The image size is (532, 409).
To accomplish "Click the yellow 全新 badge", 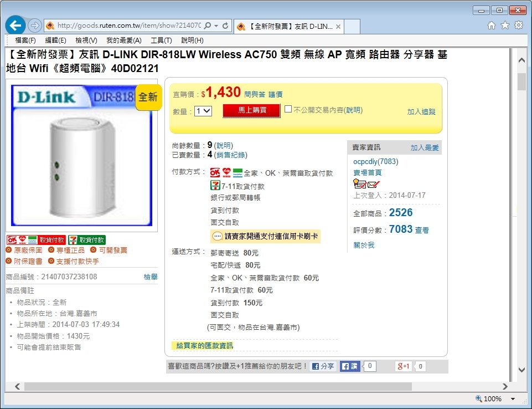I will (x=148, y=97).
